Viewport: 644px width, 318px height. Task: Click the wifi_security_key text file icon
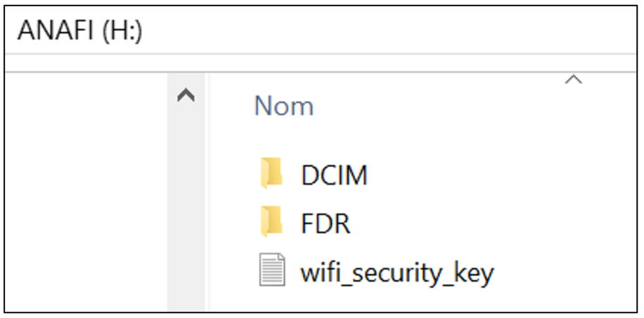point(272,270)
